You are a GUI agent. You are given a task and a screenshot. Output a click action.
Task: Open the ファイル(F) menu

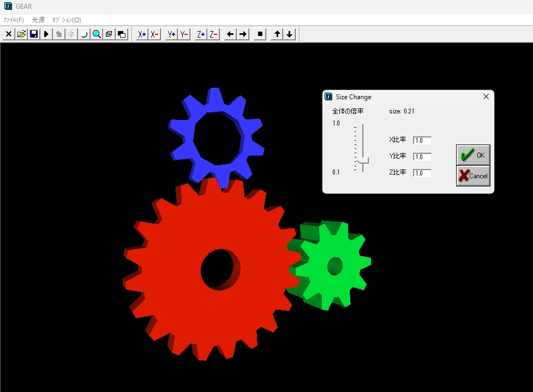(14, 20)
